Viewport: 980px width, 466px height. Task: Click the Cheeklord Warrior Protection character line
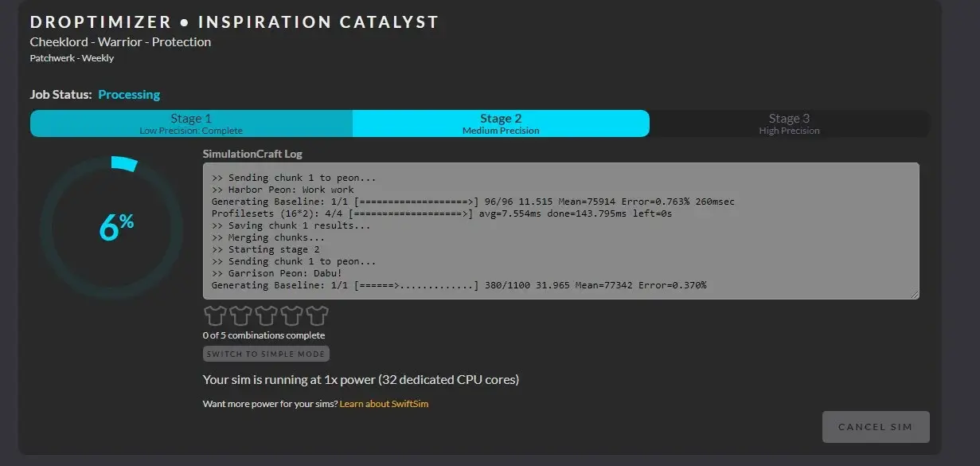(120, 42)
